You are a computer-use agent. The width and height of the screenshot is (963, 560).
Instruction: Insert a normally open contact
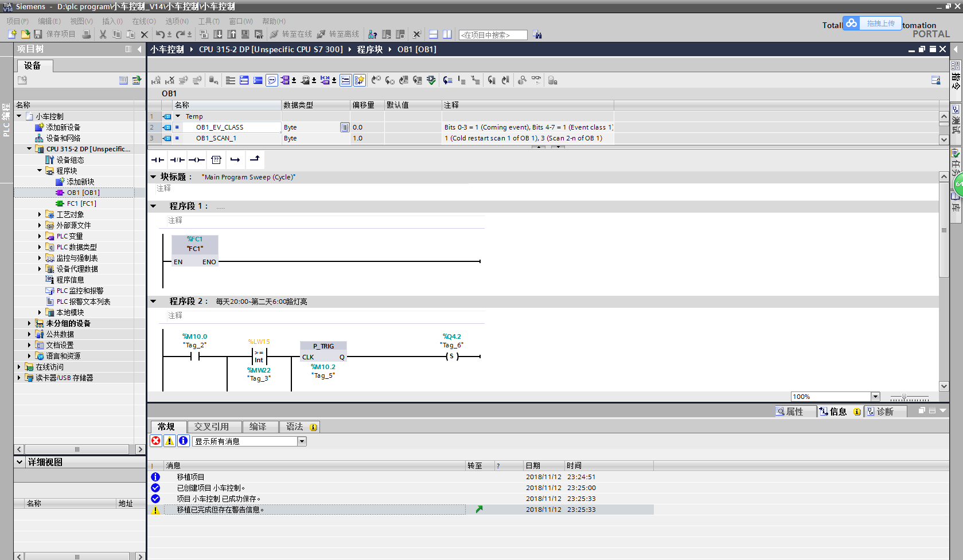[158, 160]
